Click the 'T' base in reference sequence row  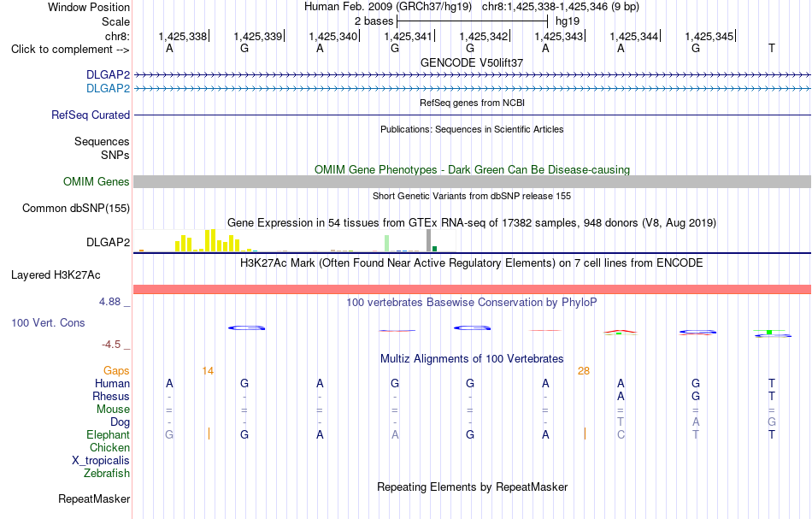click(x=772, y=48)
